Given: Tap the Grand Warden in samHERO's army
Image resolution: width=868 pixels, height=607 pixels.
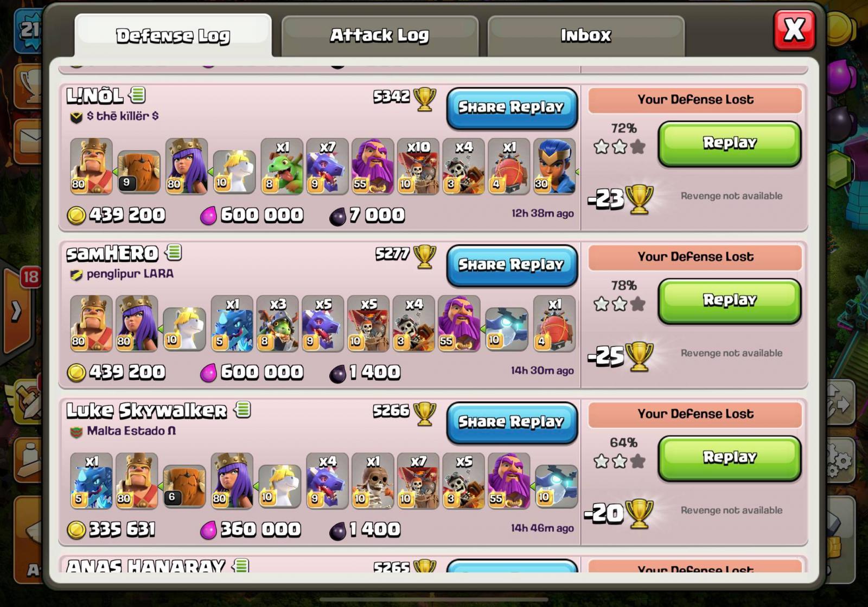Looking at the screenshot, I should (x=459, y=323).
